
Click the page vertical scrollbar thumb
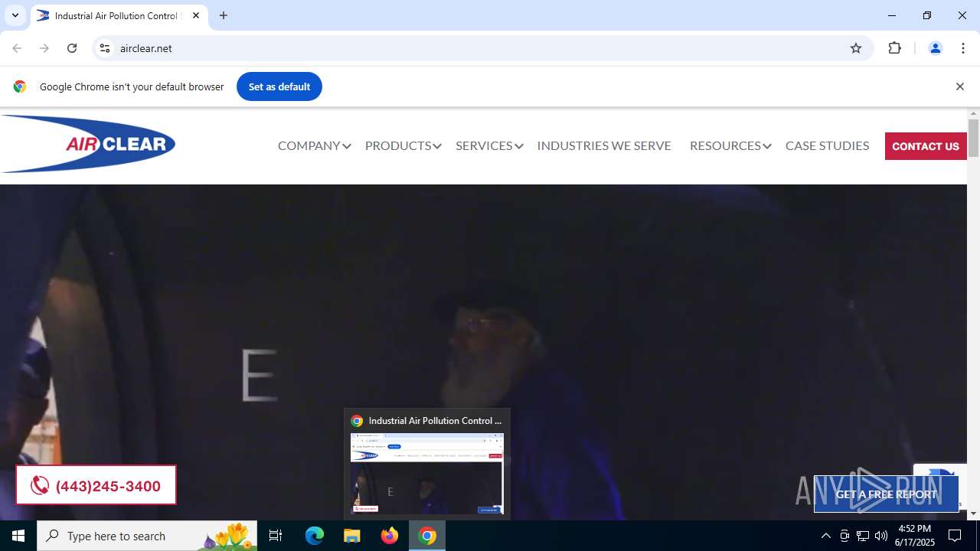point(973,138)
